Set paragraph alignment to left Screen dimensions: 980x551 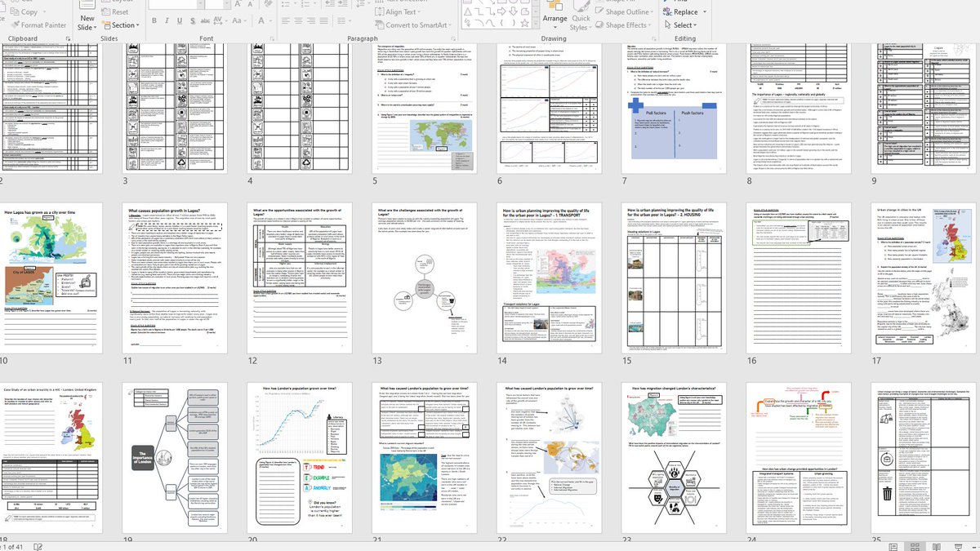(x=285, y=20)
